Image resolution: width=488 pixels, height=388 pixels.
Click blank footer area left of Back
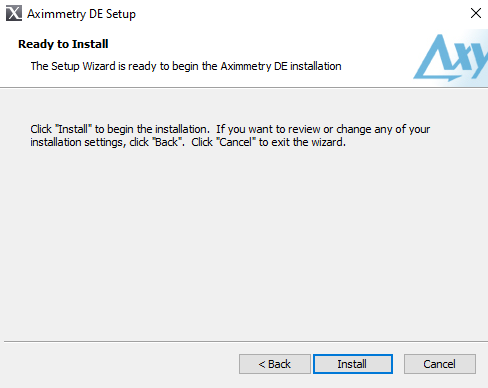pyautogui.click(x=120, y=364)
